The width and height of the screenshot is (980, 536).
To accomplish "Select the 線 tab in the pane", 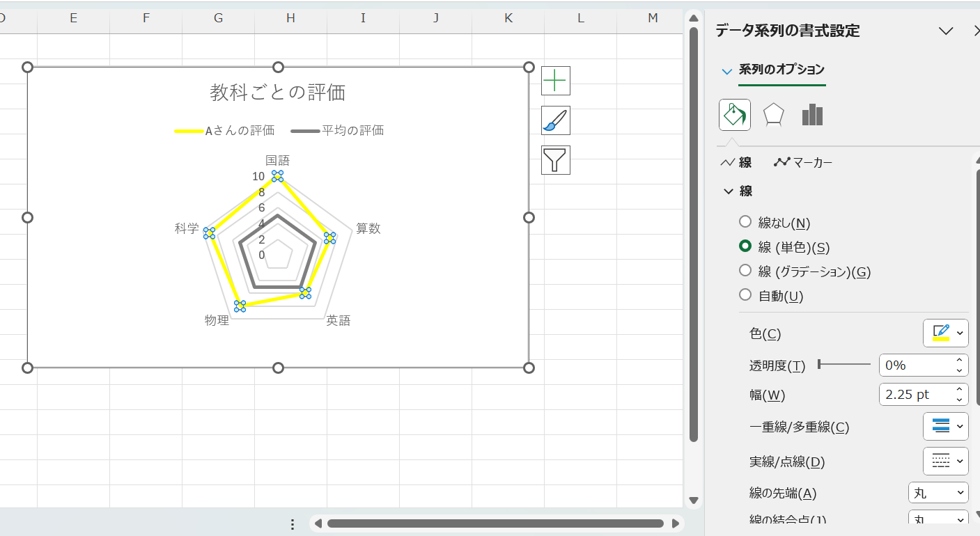I will click(742, 161).
